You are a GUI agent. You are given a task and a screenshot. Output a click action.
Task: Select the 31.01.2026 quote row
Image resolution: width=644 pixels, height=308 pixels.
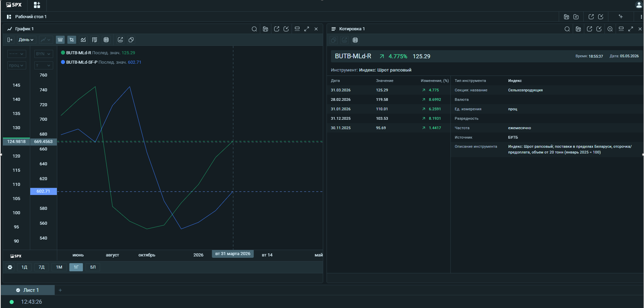[389, 109]
